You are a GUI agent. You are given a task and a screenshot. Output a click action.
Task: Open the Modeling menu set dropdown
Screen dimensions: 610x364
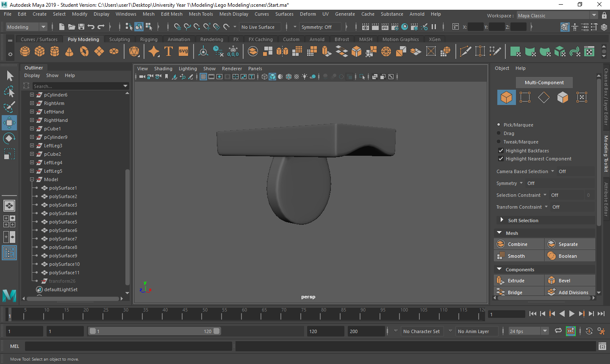pyautogui.click(x=27, y=27)
